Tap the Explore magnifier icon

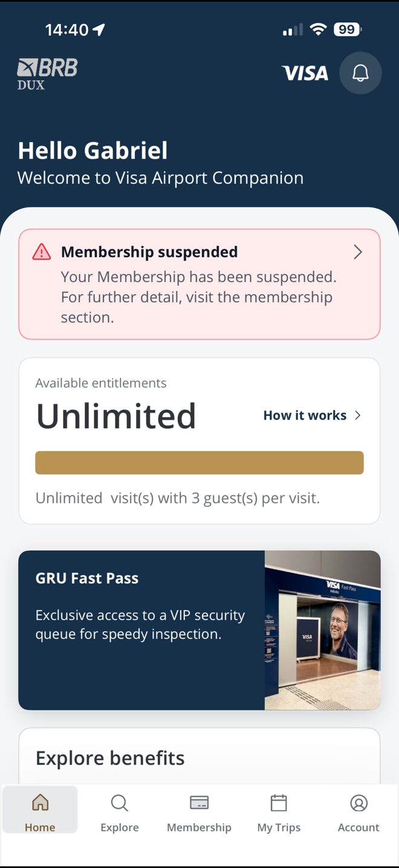[120, 803]
